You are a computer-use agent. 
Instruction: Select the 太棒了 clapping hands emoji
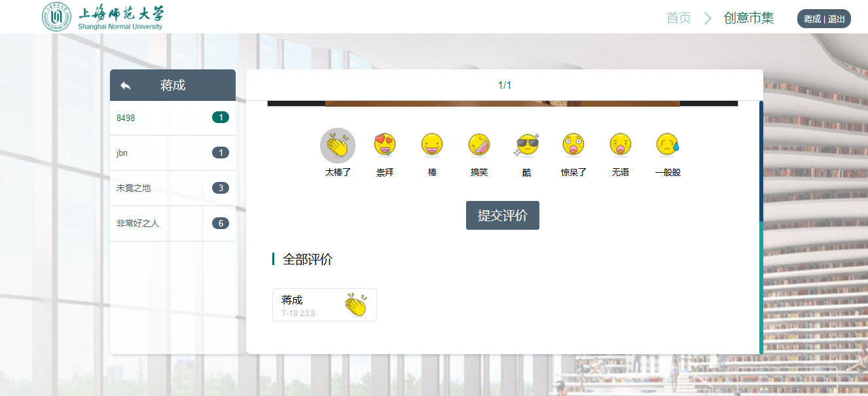(x=338, y=145)
